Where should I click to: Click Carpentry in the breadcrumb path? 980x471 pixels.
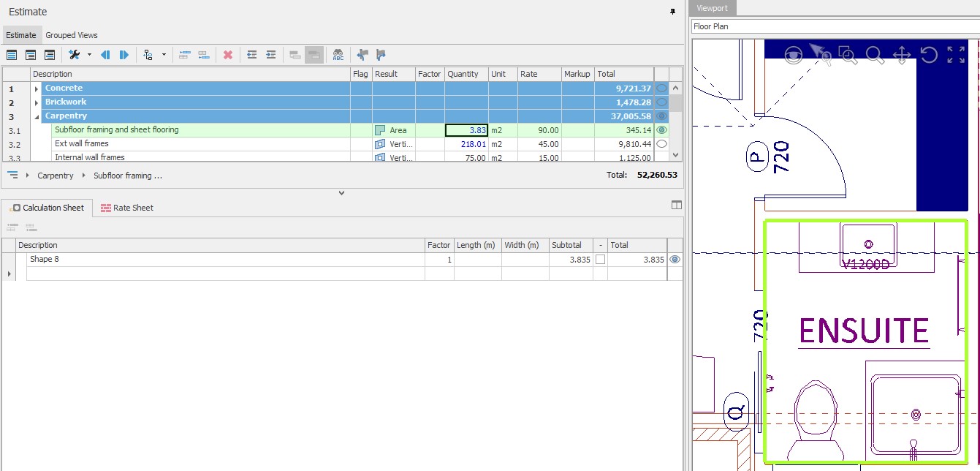pyautogui.click(x=56, y=176)
